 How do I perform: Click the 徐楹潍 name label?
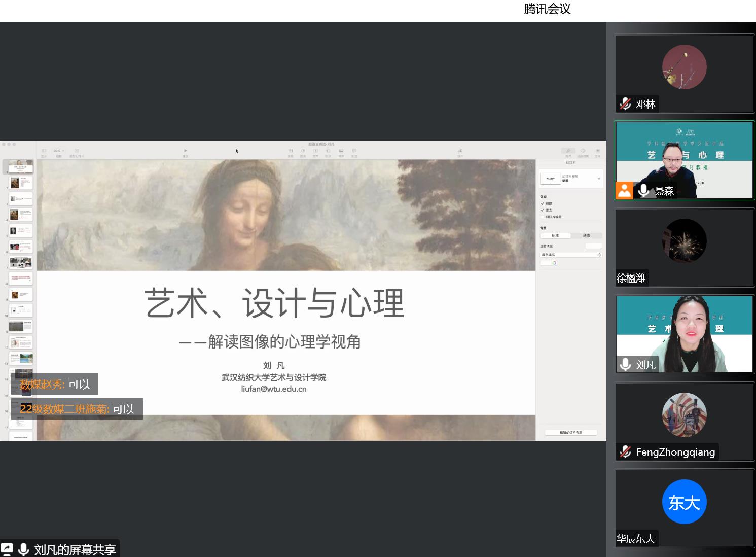631,278
